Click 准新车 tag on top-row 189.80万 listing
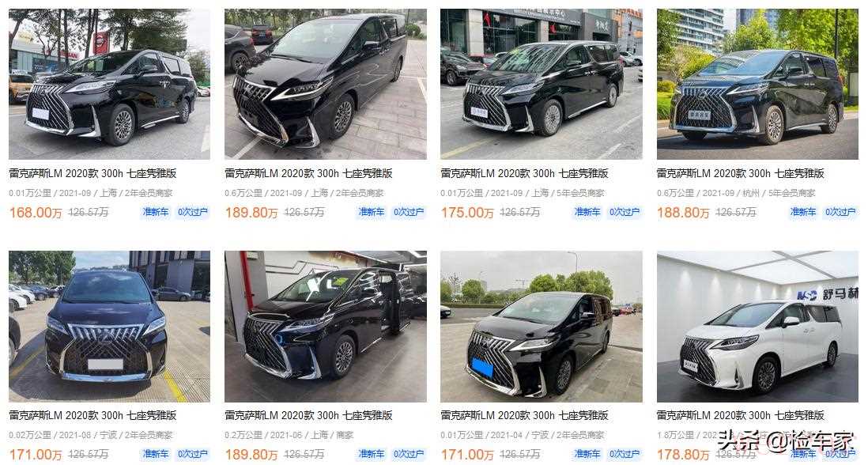Viewport: 868px width, 465px height. tap(372, 212)
